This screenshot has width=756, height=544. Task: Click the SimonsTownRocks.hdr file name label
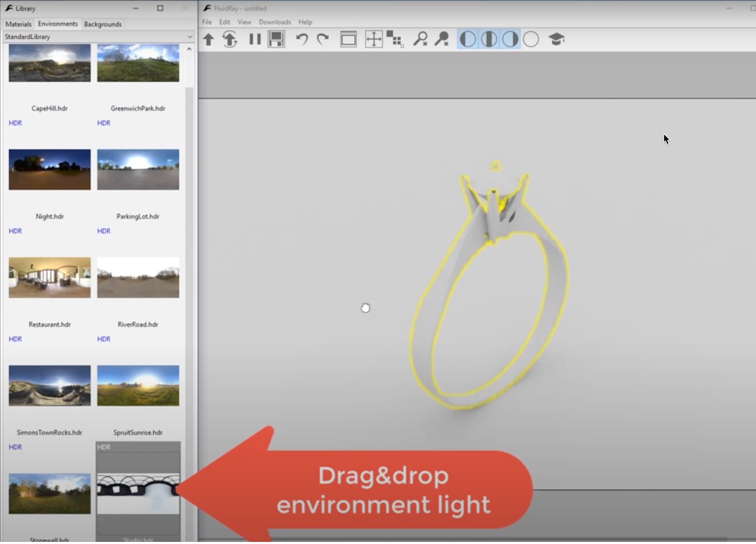click(49, 433)
